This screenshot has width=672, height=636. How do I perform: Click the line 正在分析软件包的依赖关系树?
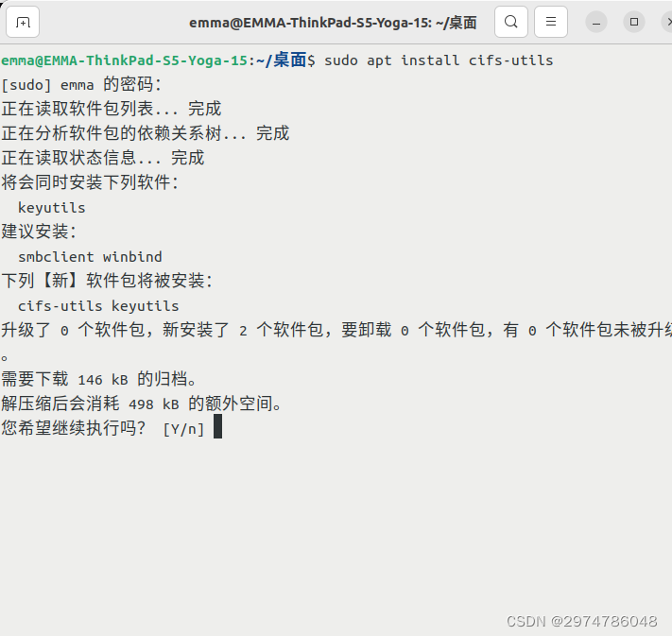point(146,133)
